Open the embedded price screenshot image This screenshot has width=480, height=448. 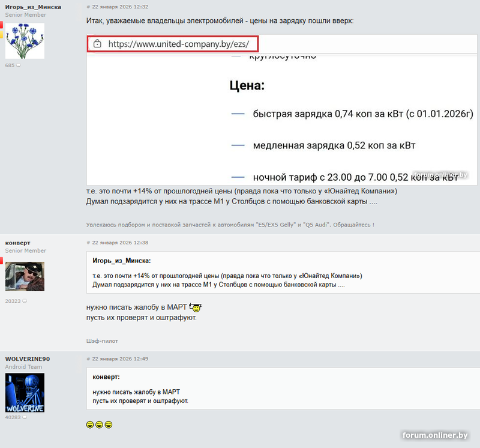[281, 110]
